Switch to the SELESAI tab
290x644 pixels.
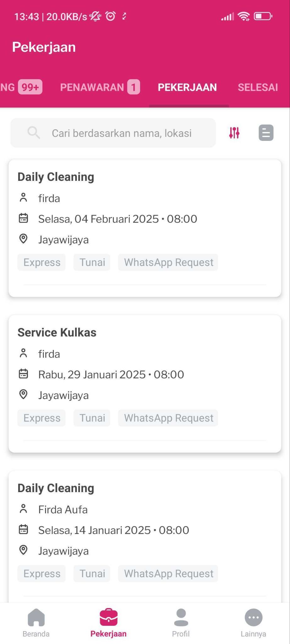tap(258, 87)
